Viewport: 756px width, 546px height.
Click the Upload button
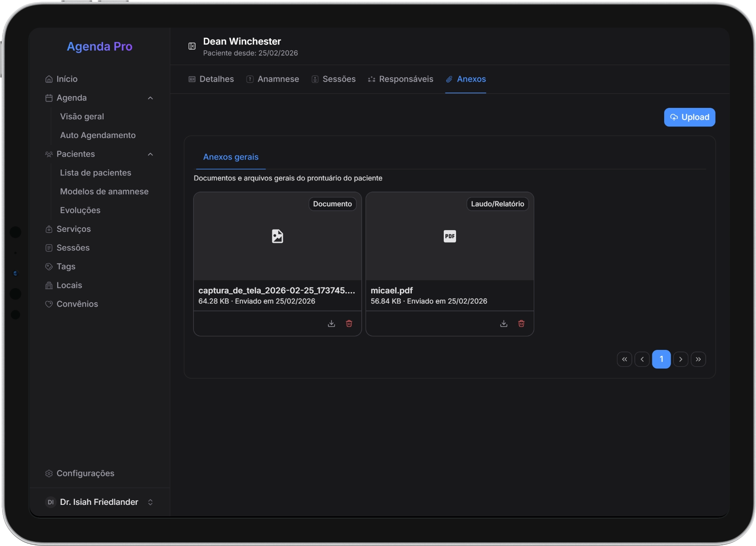click(689, 117)
